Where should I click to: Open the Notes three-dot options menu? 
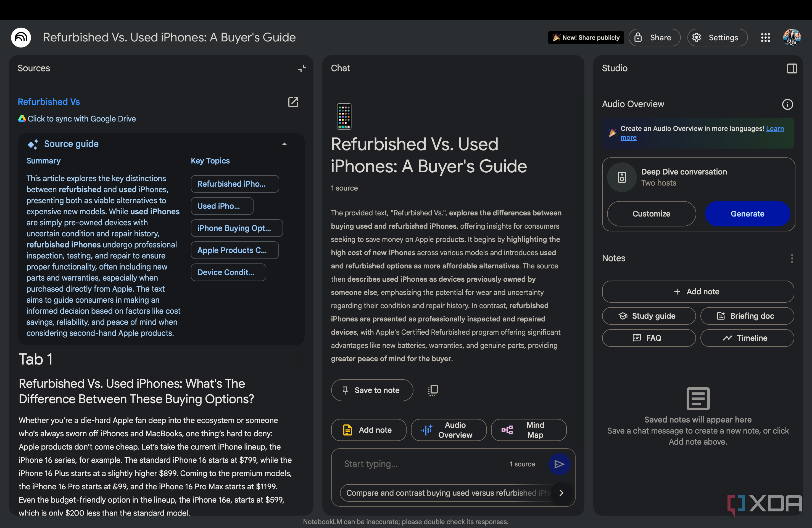(792, 258)
